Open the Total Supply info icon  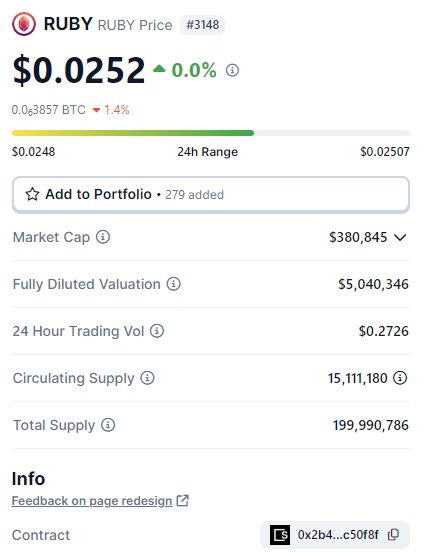(x=108, y=425)
